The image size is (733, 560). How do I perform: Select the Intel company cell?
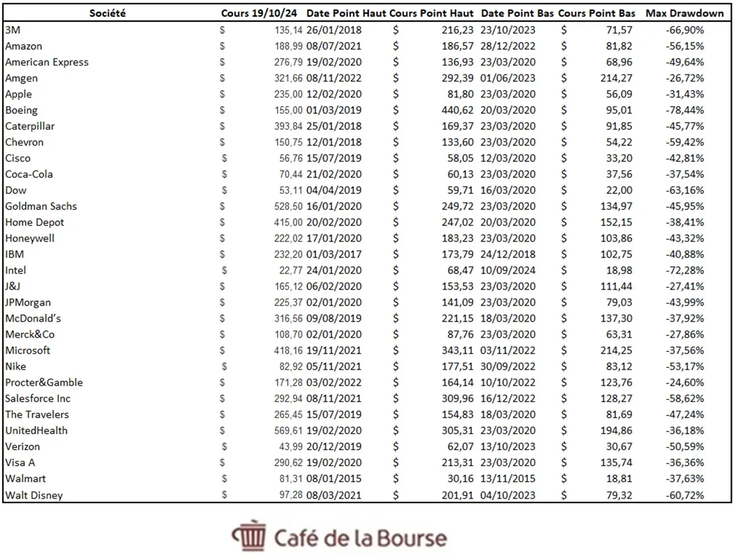[15, 270]
